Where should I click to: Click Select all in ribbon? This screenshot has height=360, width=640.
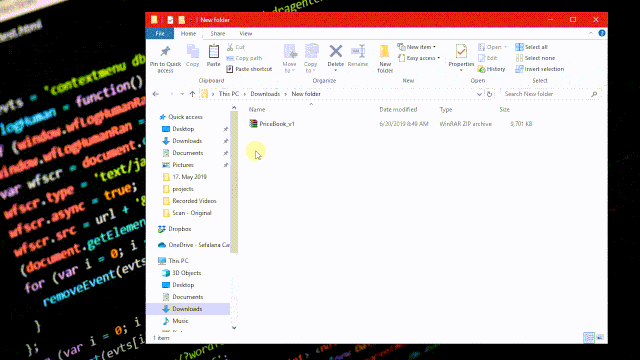coord(531,47)
